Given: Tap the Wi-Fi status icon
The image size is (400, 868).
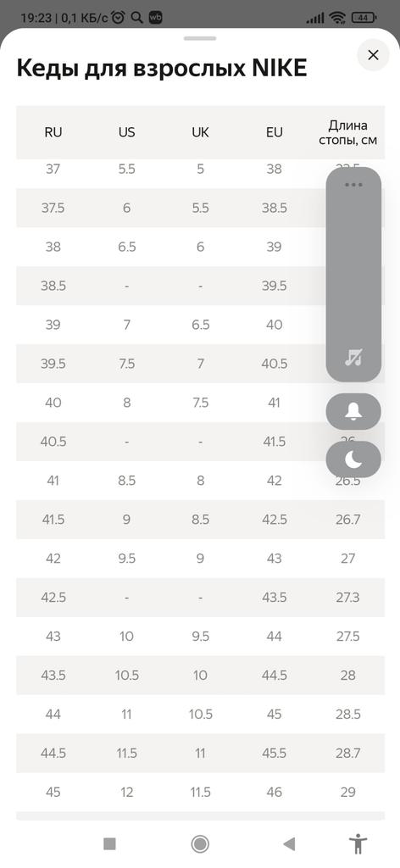Looking at the screenshot, I should (337, 18).
